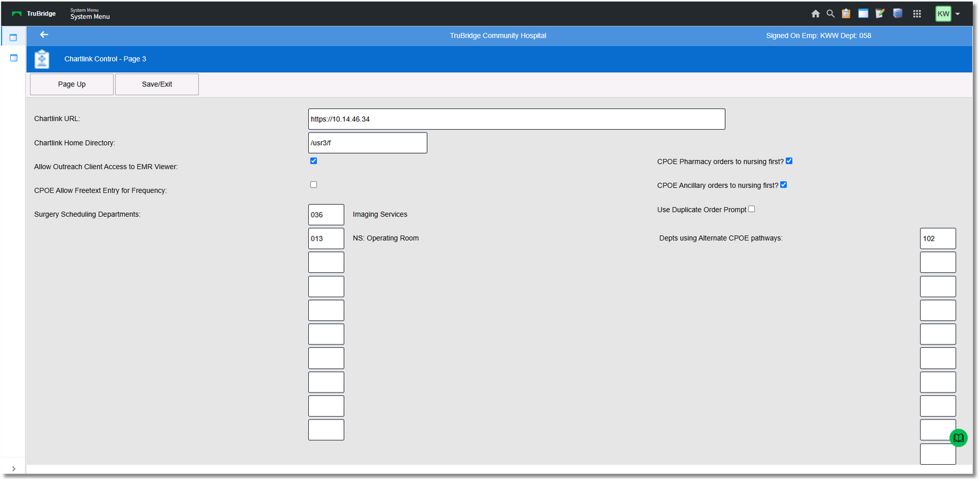This screenshot has width=980, height=481.
Task: Click Signed On Emp: KWW Dept: 058
Action: pyautogui.click(x=818, y=36)
